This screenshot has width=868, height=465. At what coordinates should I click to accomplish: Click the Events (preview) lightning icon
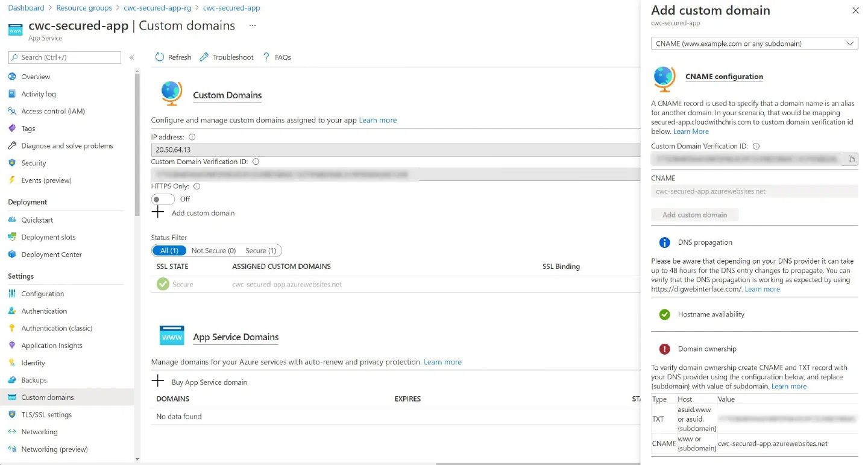tap(12, 180)
